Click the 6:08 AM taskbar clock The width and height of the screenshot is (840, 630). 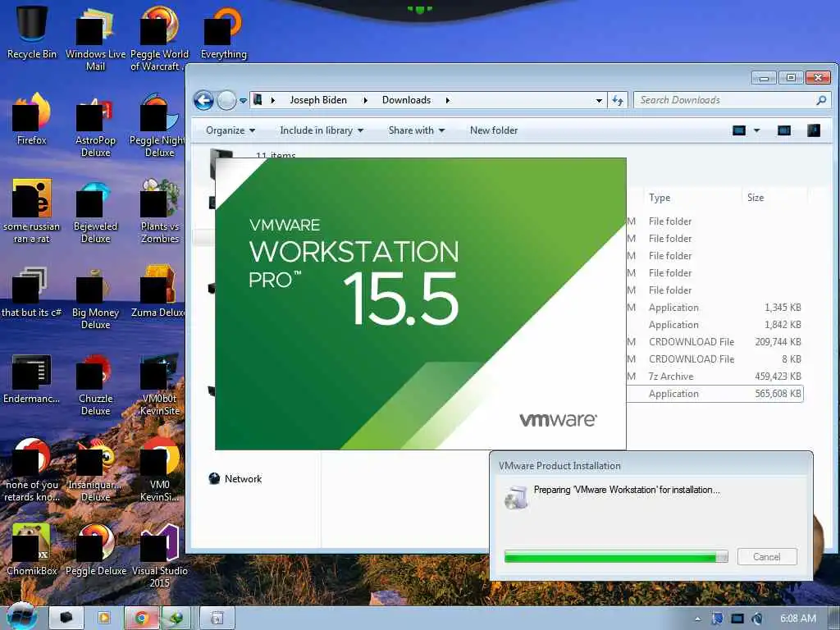(x=798, y=619)
